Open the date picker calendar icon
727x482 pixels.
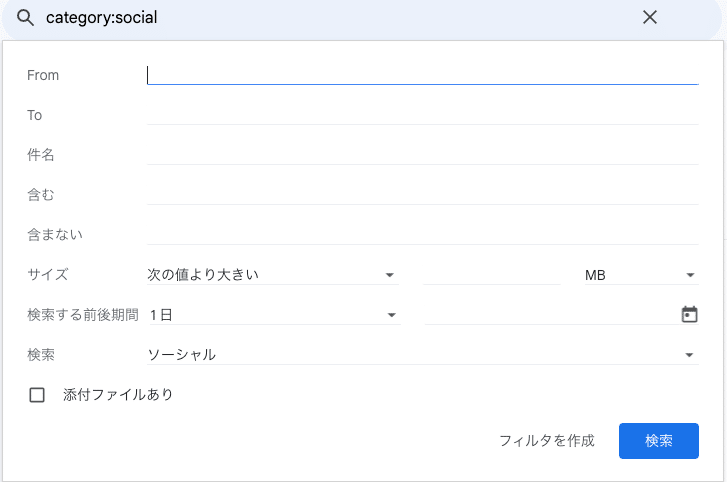click(689, 314)
